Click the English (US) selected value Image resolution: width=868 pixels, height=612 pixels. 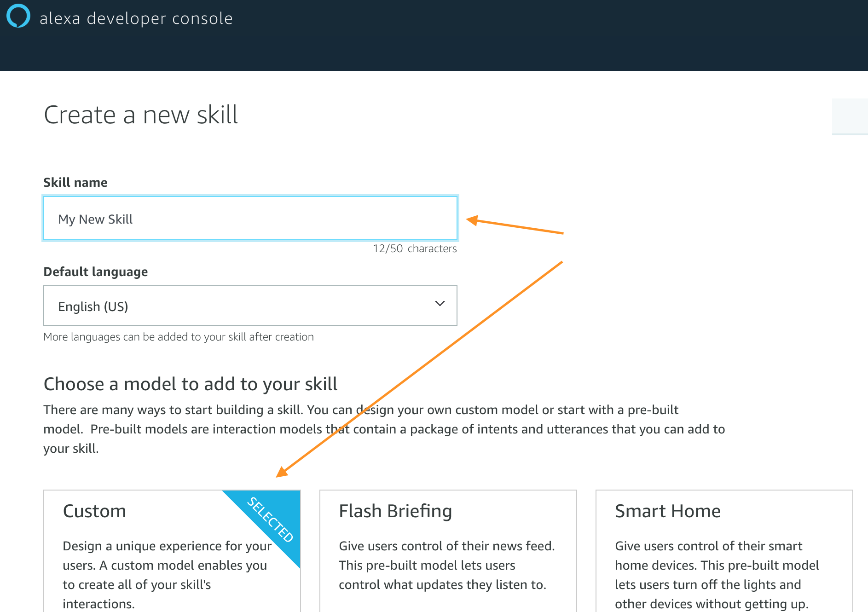tap(93, 306)
